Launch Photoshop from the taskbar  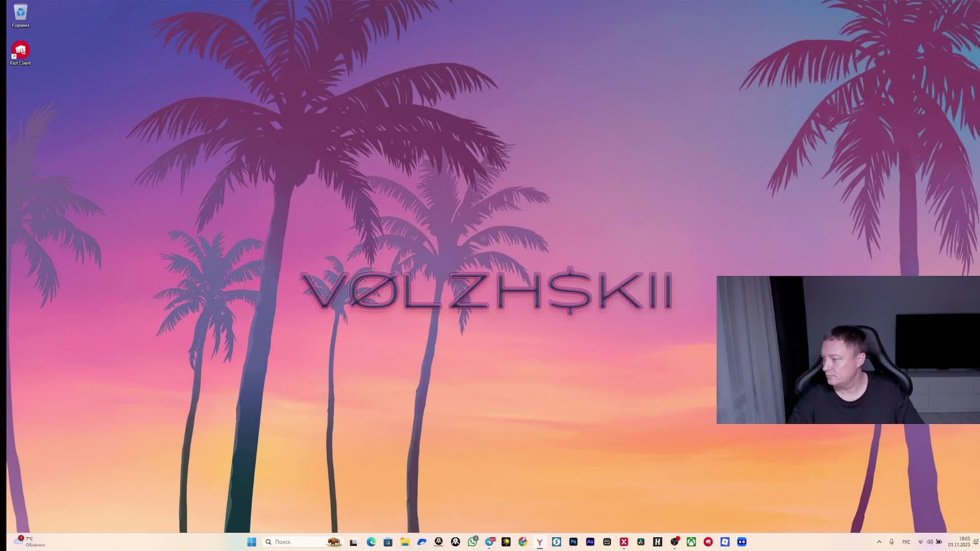[573, 542]
